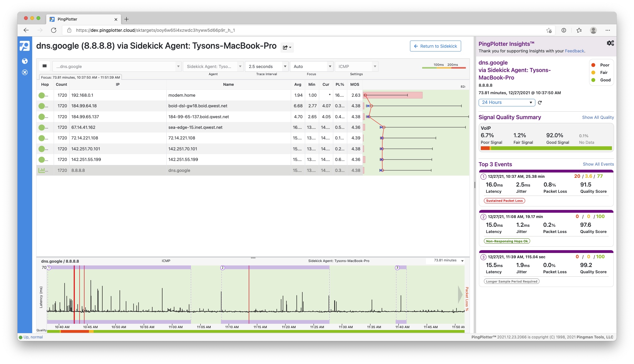Click event marker 1 on timeline
This screenshot has height=364, width=634.
tap(49, 268)
